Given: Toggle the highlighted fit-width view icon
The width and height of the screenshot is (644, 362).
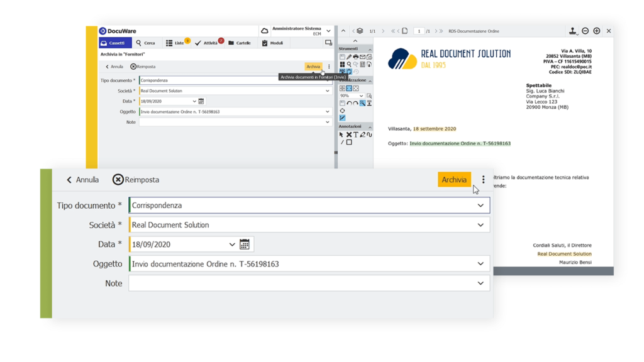Looking at the screenshot, I should [349, 88].
